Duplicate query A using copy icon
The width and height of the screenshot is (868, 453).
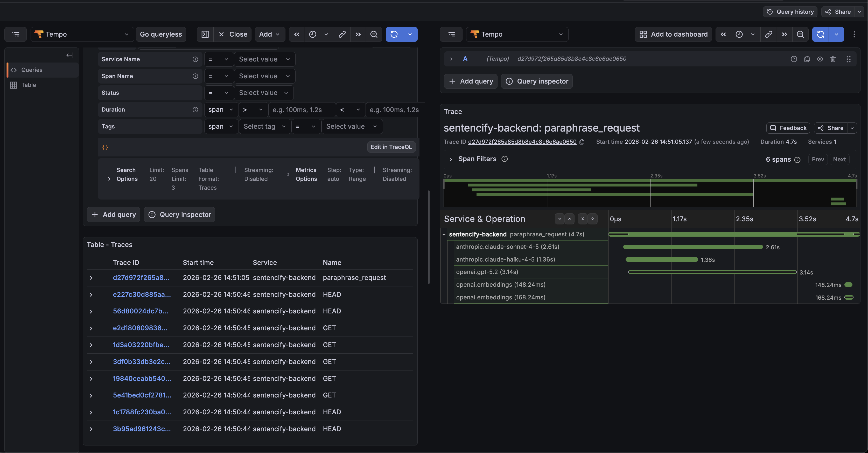tap(807, 59)
